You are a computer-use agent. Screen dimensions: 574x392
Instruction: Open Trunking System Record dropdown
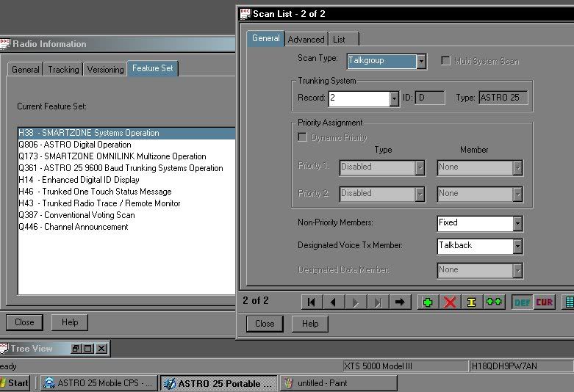(394, 98)
